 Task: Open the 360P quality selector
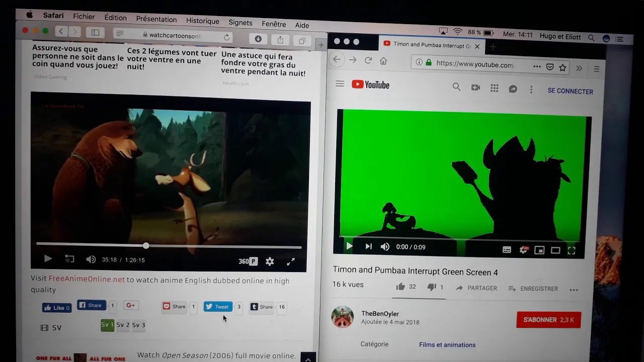[248, 261]
